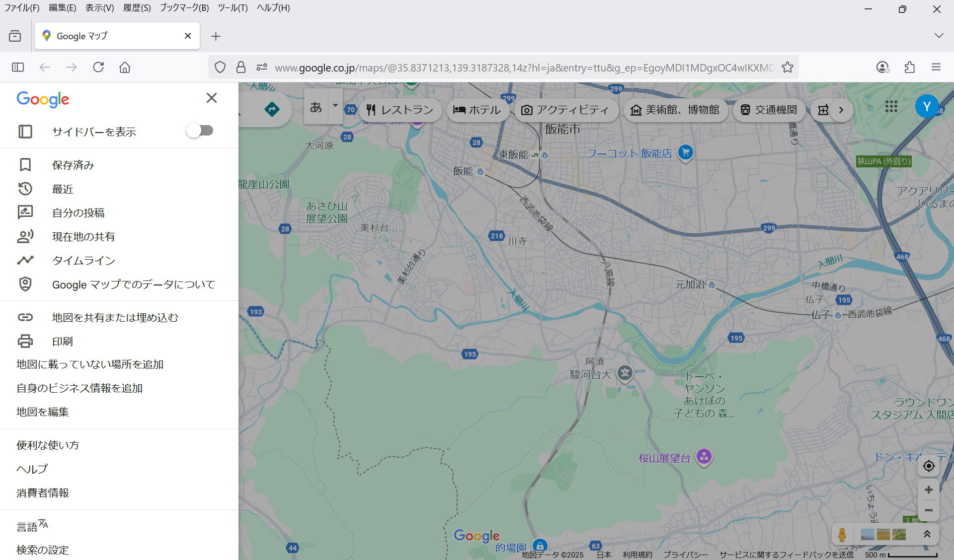Expand the map layers double chevron
Screen dimensions: 954x560
(927, 535)
